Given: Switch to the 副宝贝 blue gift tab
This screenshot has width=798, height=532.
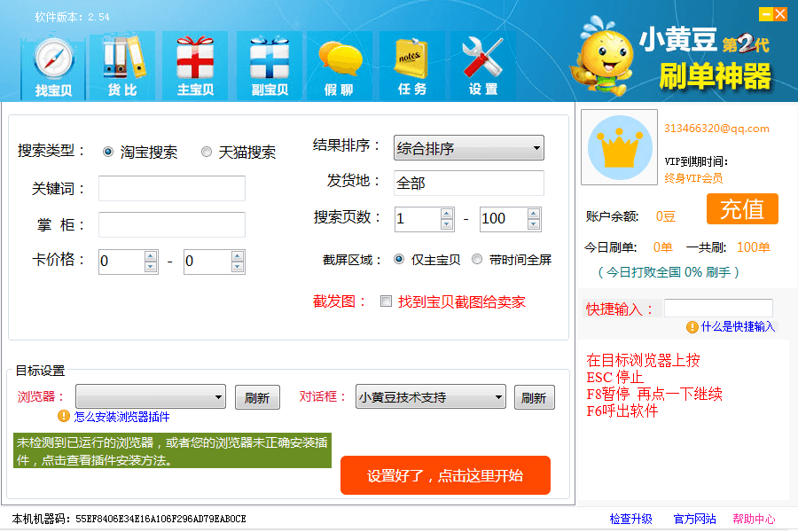Looking at the screenshot, I should pos(270,66).
